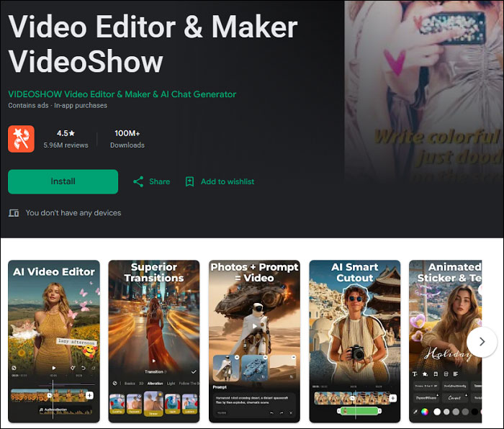
Task: Click the 5.96M reviews text
Action: click(x=66, y=145)
